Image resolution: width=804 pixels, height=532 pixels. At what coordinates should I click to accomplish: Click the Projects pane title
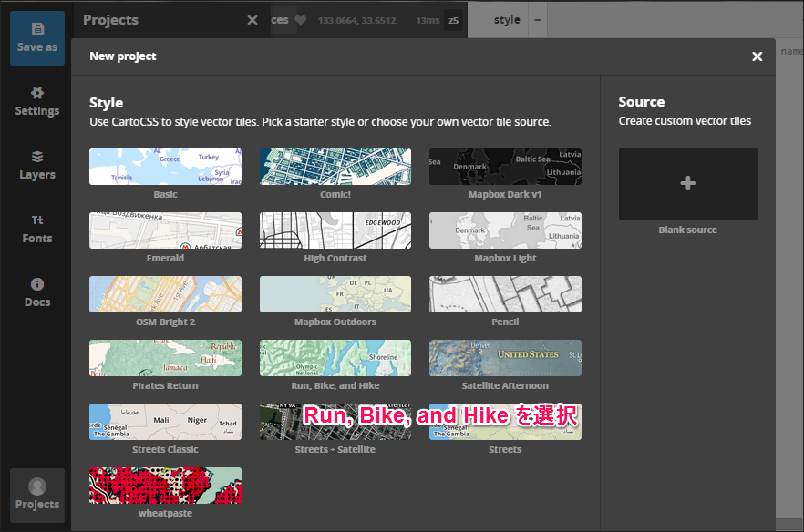[x=111, y=20]
